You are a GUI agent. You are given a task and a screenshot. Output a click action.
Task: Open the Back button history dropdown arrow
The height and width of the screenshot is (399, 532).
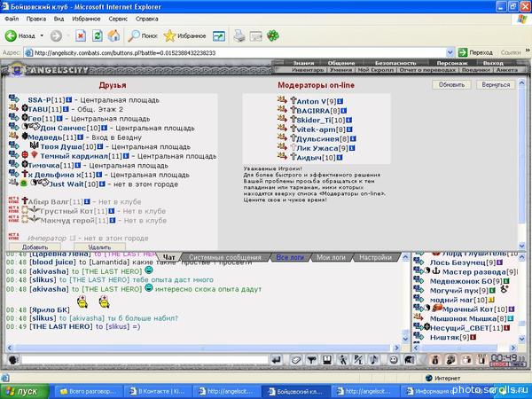tap(41, 35)
